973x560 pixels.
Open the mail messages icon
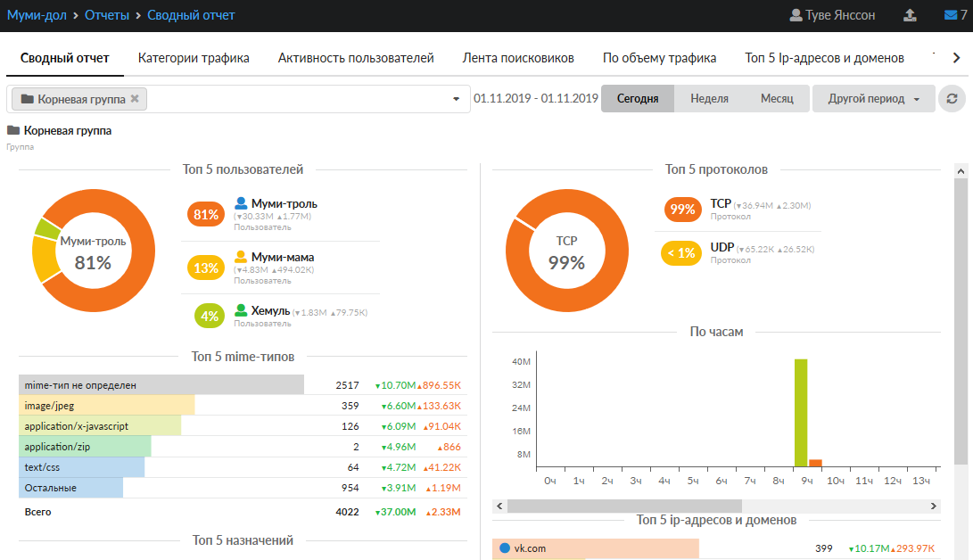coord(950,15)
